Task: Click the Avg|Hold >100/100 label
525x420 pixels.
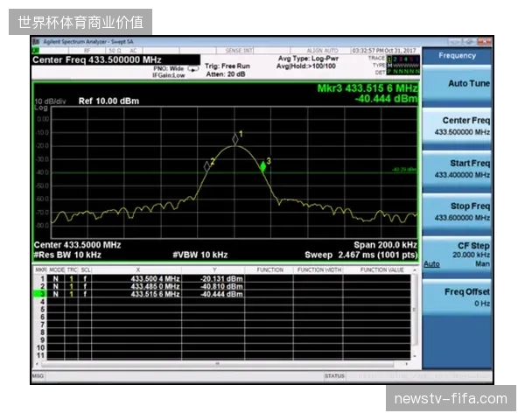Action: [306, 66]
